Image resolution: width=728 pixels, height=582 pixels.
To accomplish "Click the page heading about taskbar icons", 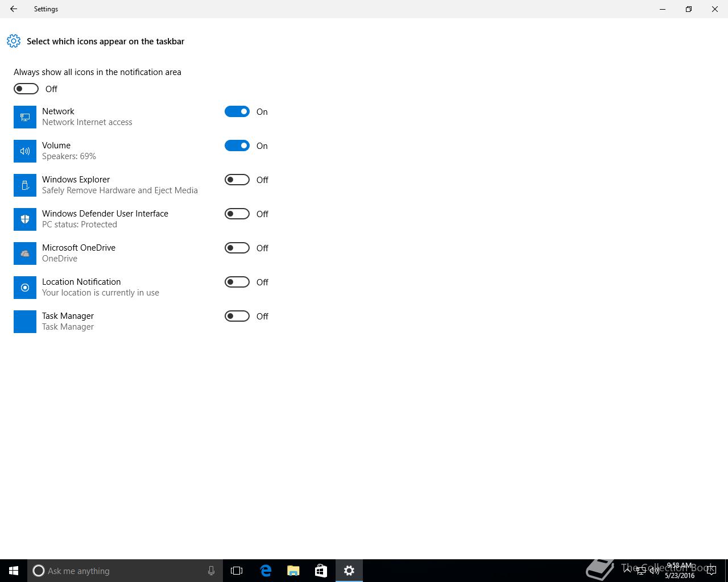I will [x=105, y=41].
